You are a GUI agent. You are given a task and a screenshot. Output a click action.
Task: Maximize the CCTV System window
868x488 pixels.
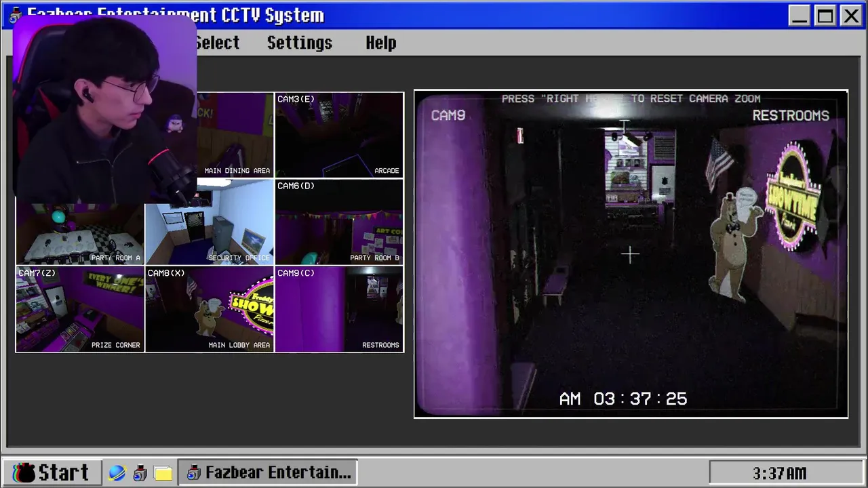(x=825, y=16)
